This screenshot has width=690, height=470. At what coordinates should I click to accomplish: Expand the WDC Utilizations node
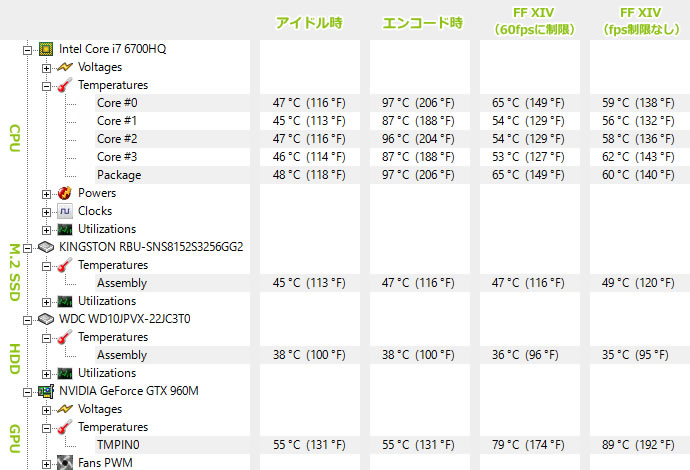point(46,374)
